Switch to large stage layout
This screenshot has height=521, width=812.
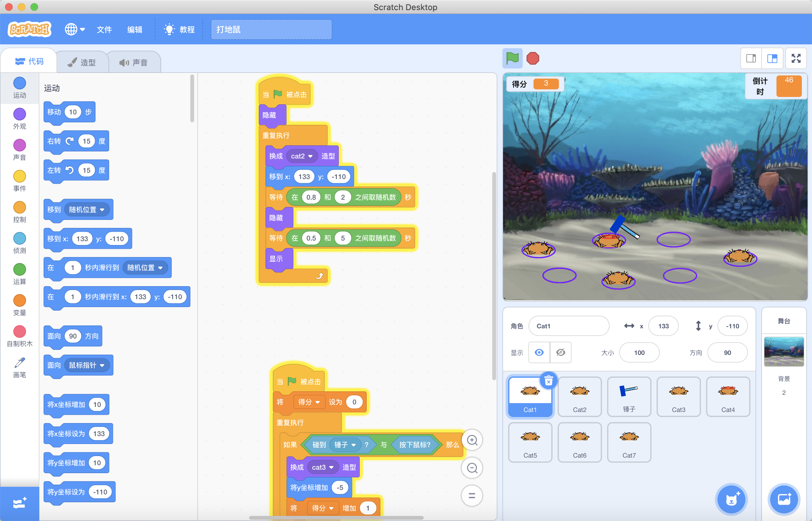772,59
